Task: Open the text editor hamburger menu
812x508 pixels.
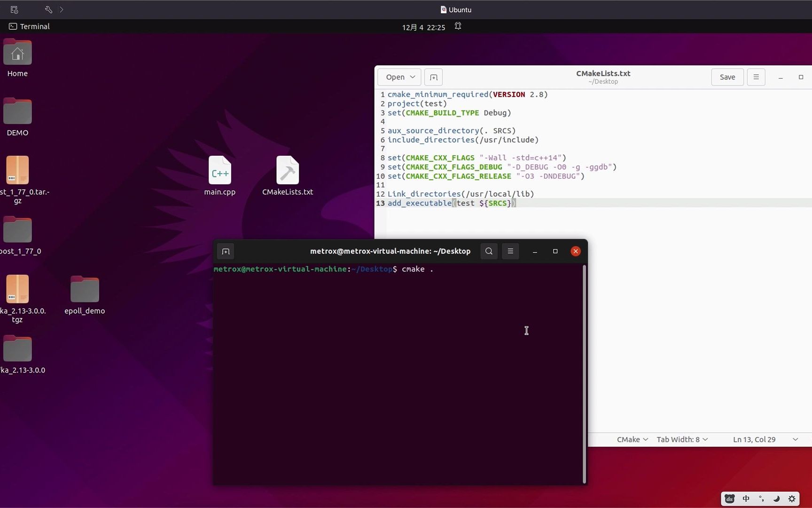Action: (x=756, y=77)
